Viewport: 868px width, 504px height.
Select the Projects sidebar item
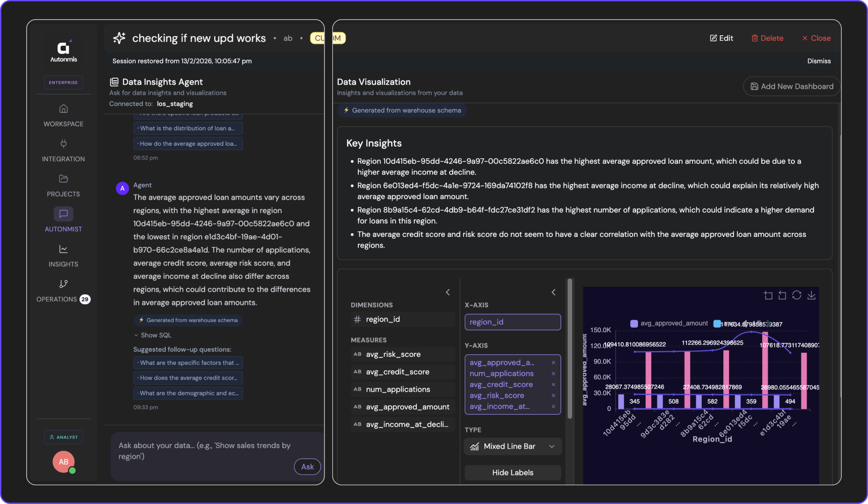[64, 185]
